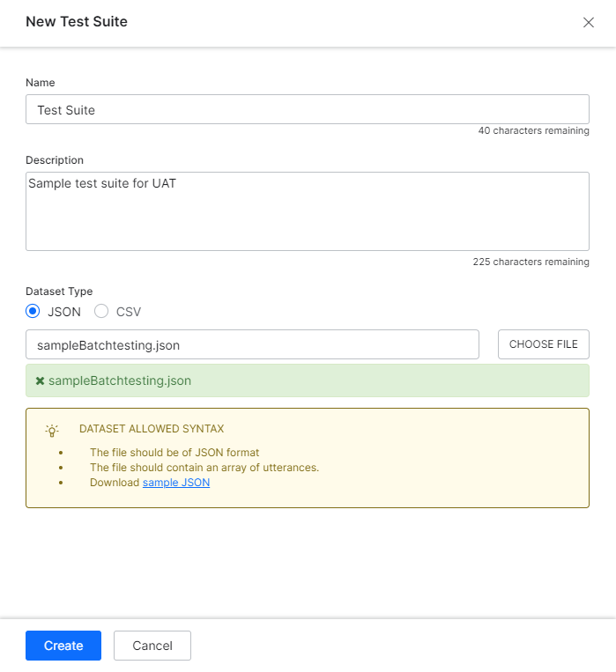Click the selected file name text box

[x=252, y=344]
